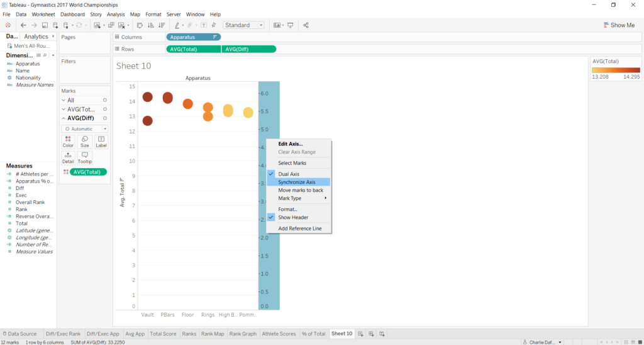Click the Presentation Mode screen icon
Viewport: 644px width, 345px height.
(x=291, y=25)
